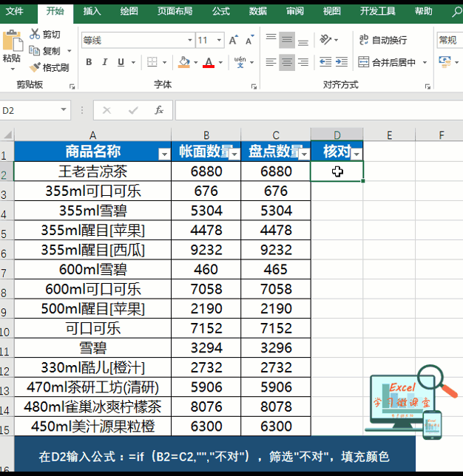Image resolution: width=463 pixels, height=476 pixels.
Task: Switch to the 页面布局 tab
Action: [175, 12]
